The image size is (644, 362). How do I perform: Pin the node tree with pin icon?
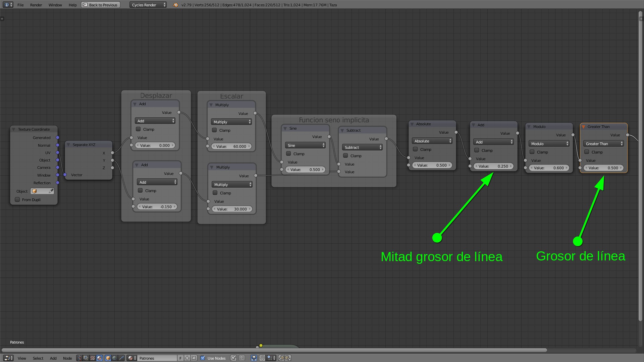[x=233, y=358]
